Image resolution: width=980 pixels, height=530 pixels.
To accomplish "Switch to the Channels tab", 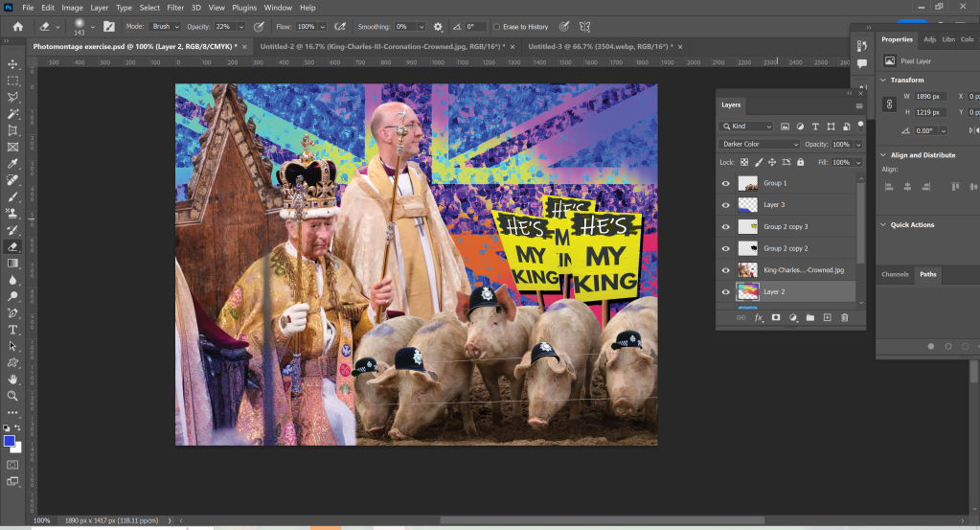I will point(895,274).
